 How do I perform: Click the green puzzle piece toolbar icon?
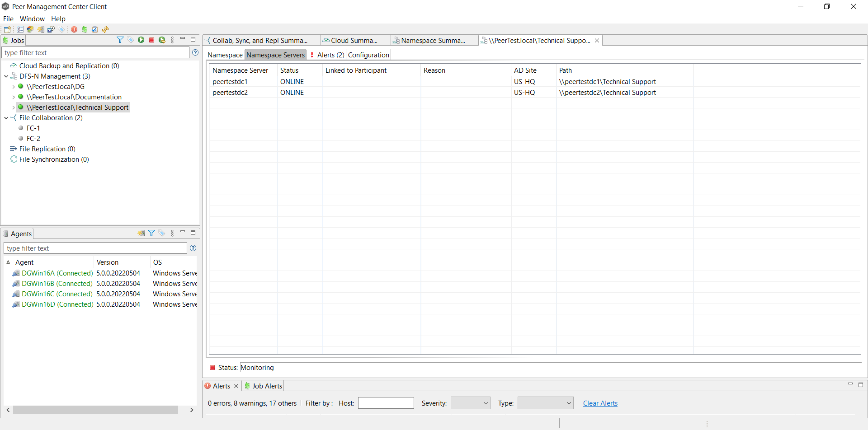pyautogui.click(x=85, y=29)
